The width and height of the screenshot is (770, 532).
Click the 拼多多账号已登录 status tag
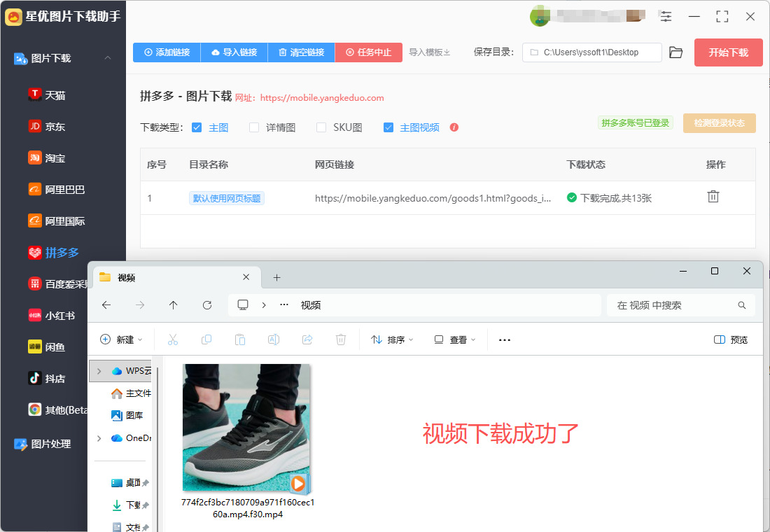pyautogui.click(x=635, y=122)
